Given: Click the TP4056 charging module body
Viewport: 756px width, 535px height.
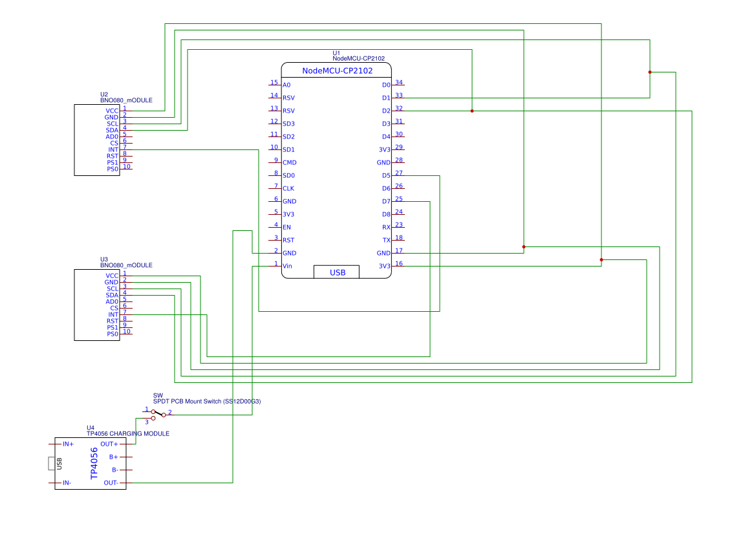Looking at the screenshot, I should coord(91,463).
